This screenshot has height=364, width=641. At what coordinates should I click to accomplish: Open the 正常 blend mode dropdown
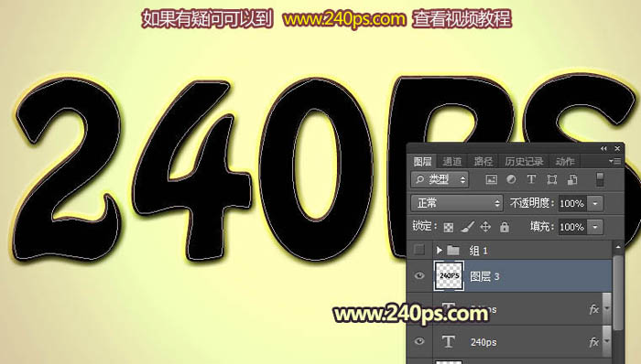tap(457, 203)
